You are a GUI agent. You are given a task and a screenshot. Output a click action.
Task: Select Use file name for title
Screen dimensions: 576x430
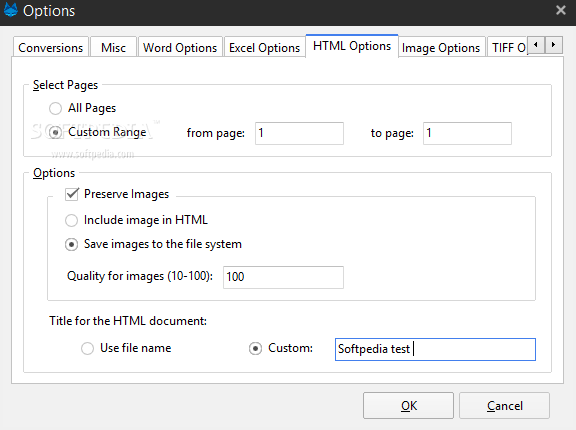[87, 348]
